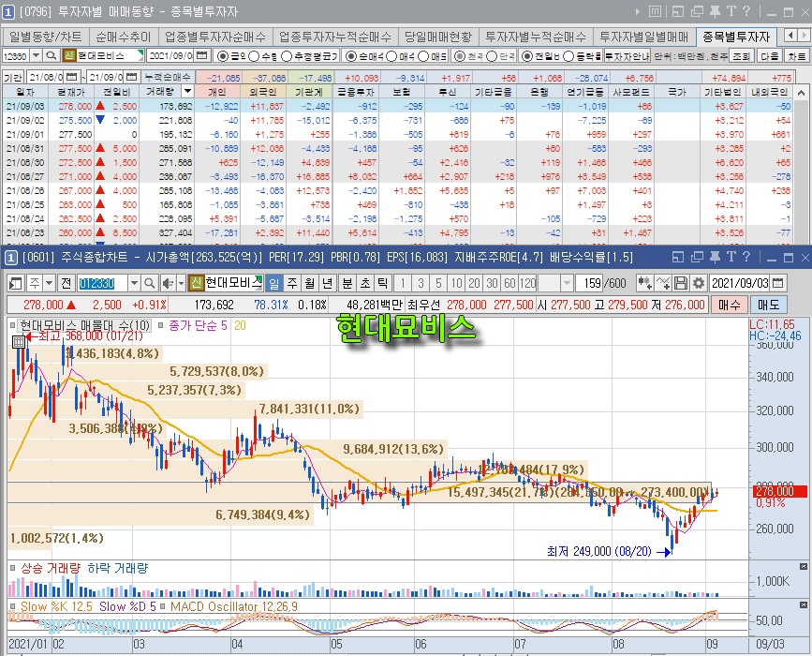
Task: Open the 주 dropdown arrow in the chart toolbar
Action: [50, 283]
